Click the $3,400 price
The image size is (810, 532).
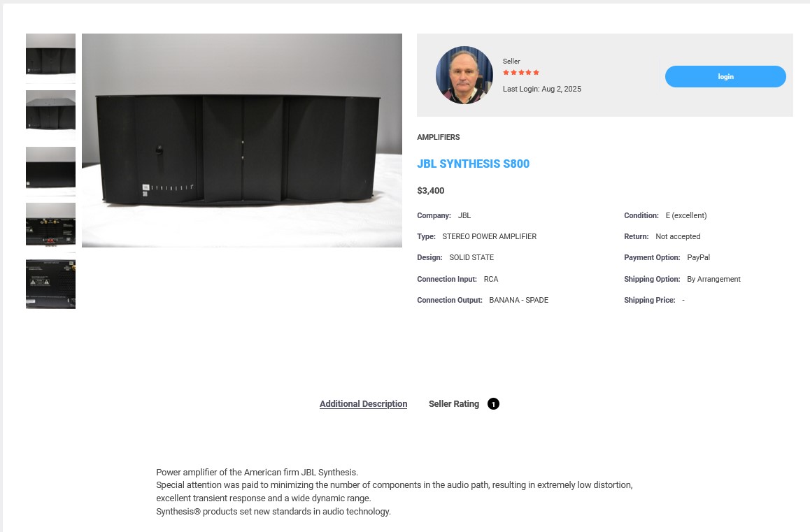(x=430, y=191)
